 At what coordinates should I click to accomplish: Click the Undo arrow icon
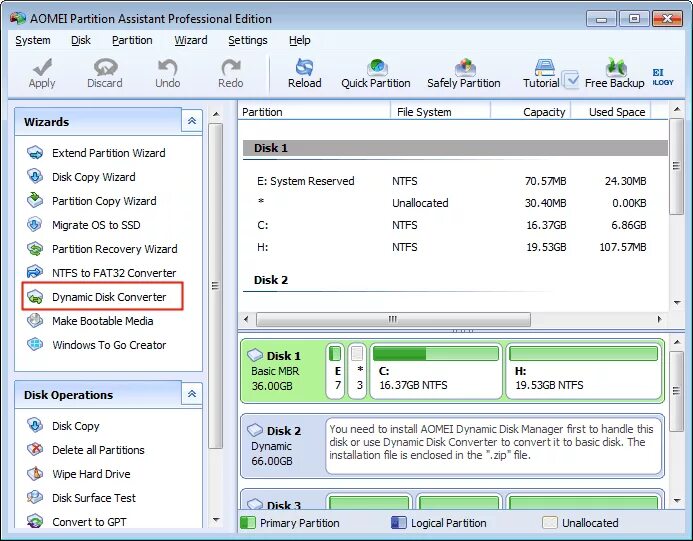click(x=168, y=67)
